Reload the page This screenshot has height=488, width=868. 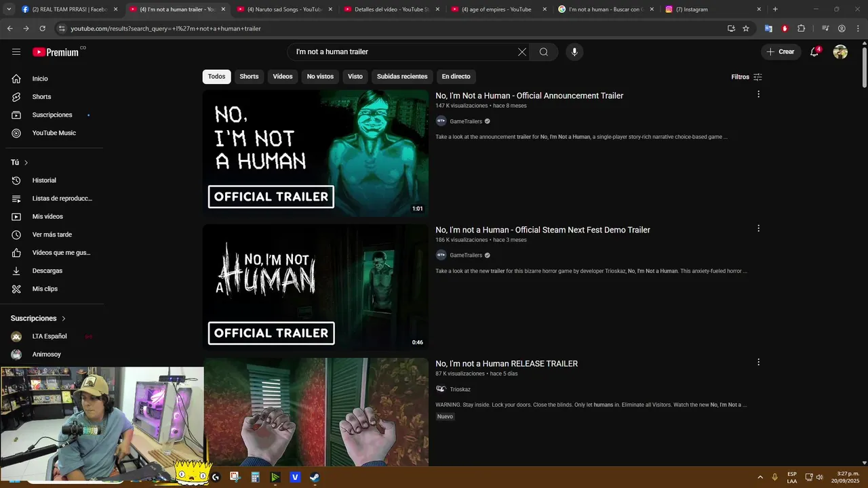42,28
